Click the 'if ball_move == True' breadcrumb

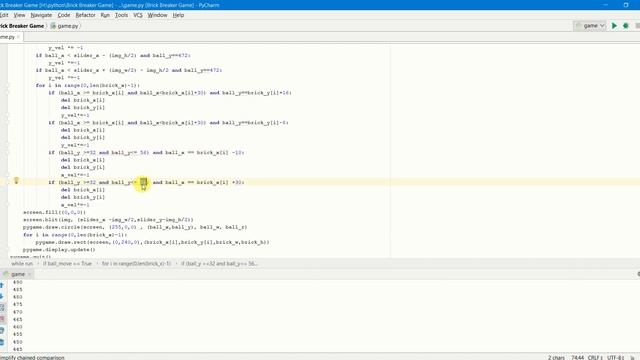click(67, 264)
